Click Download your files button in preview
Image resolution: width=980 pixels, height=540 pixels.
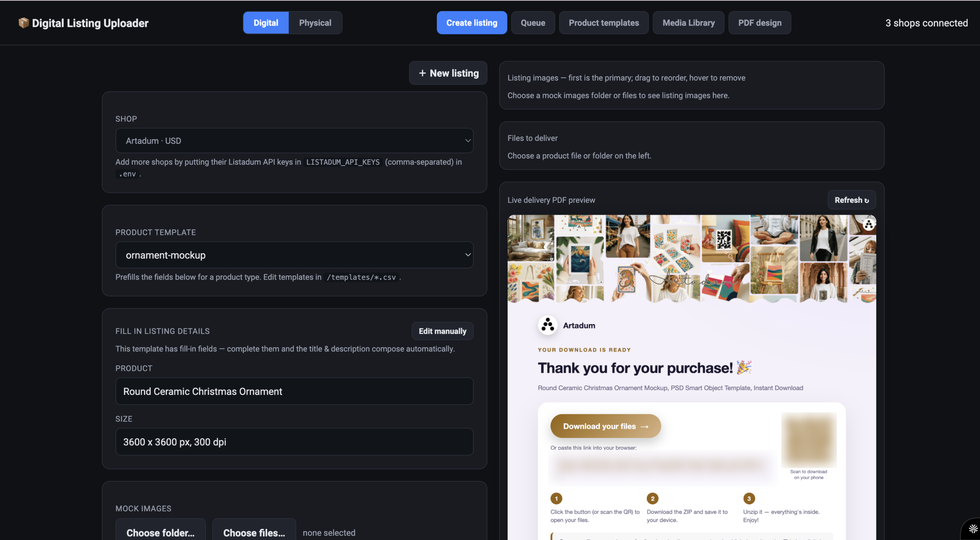(606, 426)
